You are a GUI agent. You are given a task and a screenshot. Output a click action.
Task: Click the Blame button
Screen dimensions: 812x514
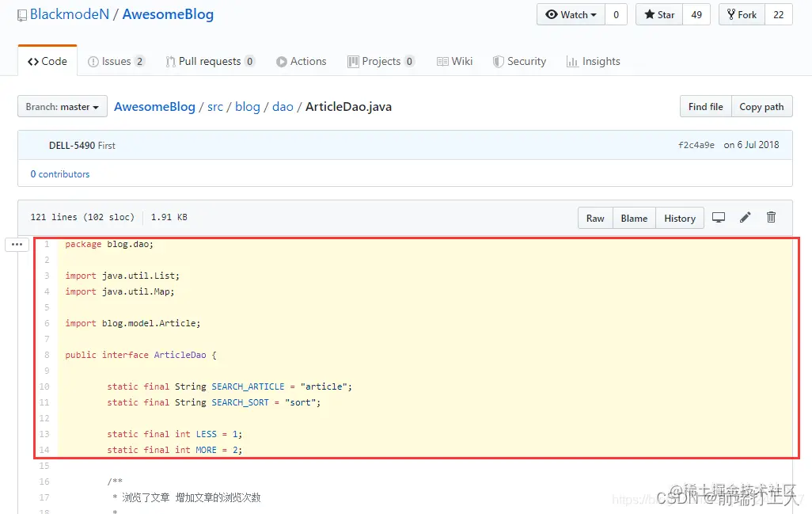(634, 218)
